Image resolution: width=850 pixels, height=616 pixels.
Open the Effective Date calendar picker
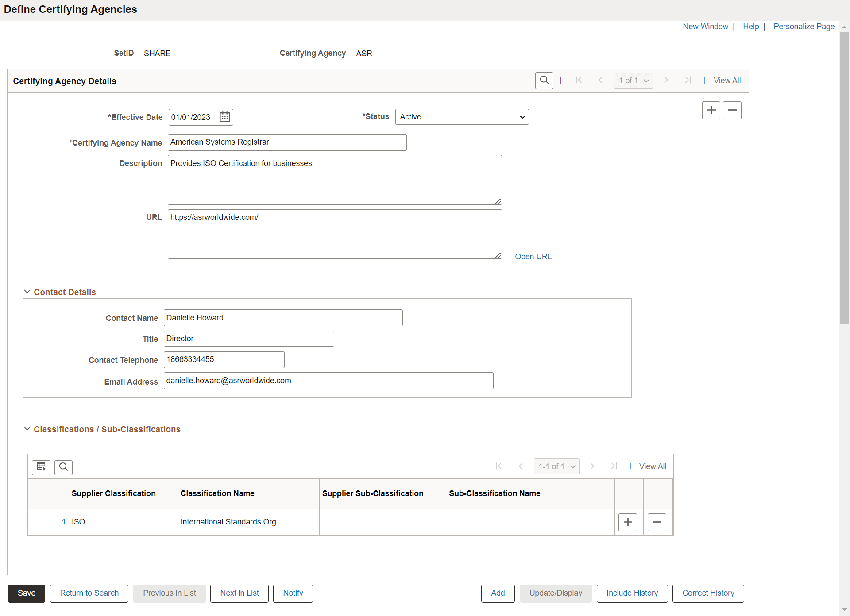(x=225, y=117)
